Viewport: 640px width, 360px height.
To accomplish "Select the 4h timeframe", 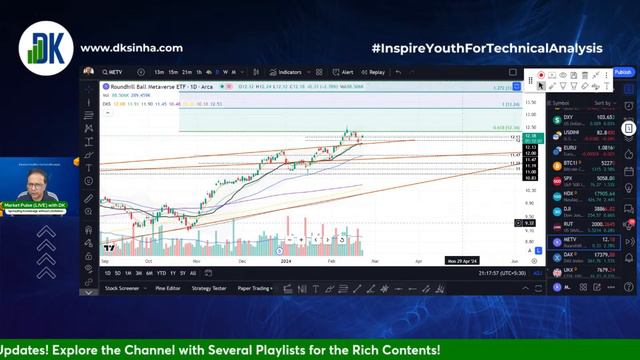I will pyautogui.click(x=209, y=72).
